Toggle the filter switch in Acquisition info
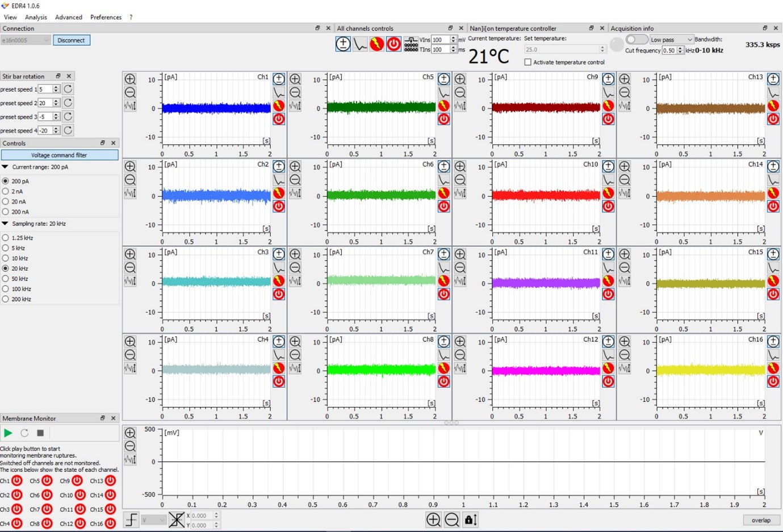 point(637,39)
